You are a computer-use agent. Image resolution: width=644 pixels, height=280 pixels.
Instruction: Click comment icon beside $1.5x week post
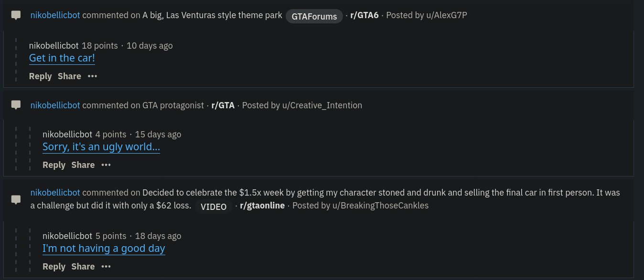[x=16, y=199]
